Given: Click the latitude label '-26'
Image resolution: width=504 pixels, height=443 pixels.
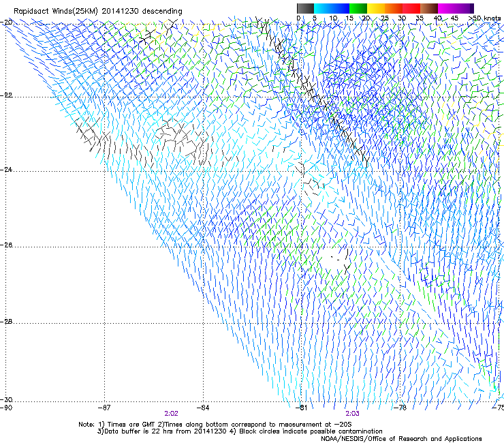Looking at the screenshot, I should point(6,245).
